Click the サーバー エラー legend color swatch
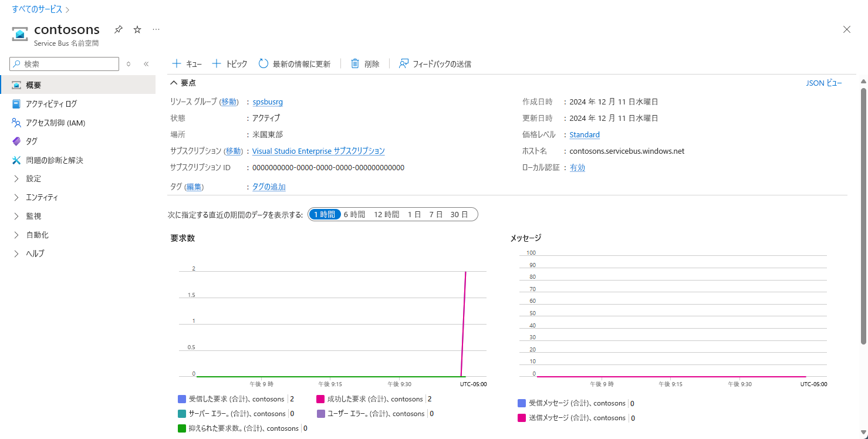Viewport: 868px width, 439px height. click(182, 414)
